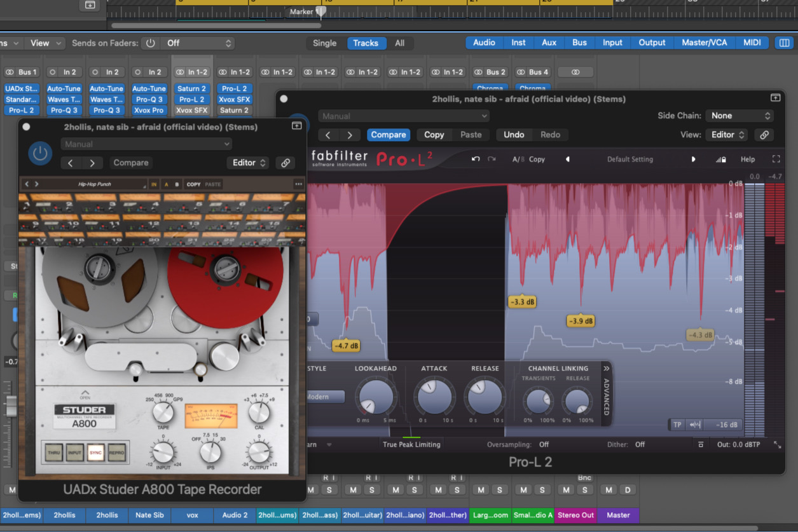Click the Compare button in Pro-L 2
Screen dimensions: 798x532
point(389,135)
